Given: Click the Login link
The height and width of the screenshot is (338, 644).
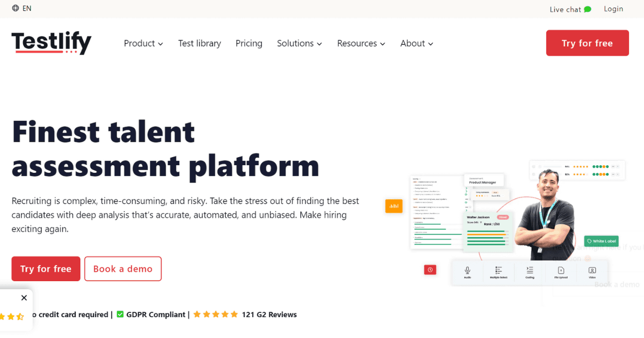Looking at the screenshot, I should click(613, 9).
